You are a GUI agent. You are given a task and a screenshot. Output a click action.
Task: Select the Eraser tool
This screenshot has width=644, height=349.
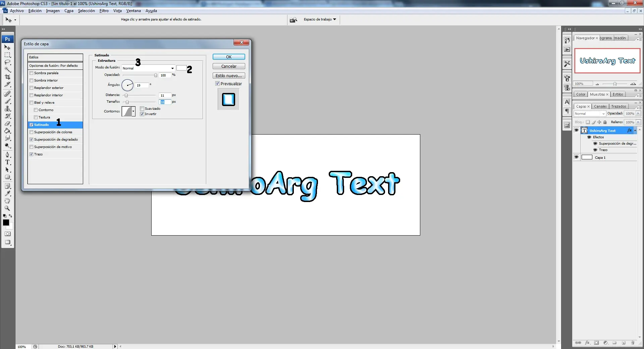point(7,123)
